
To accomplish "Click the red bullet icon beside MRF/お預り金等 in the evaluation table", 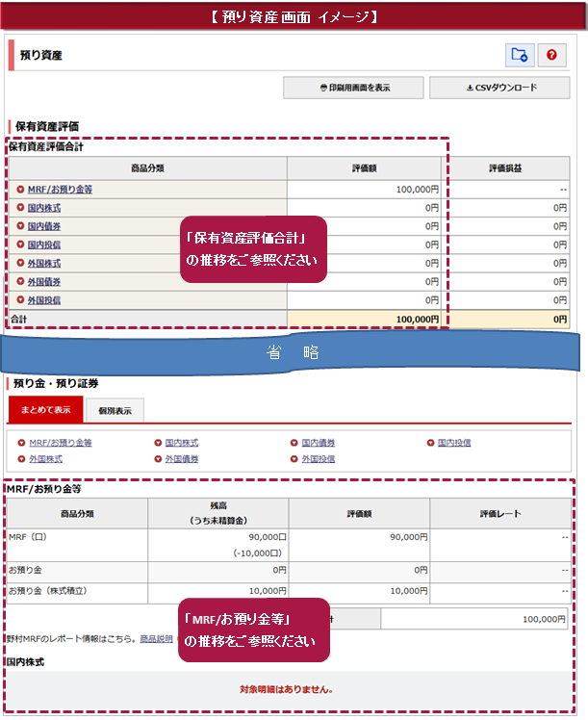I will [x=20, y=189].
